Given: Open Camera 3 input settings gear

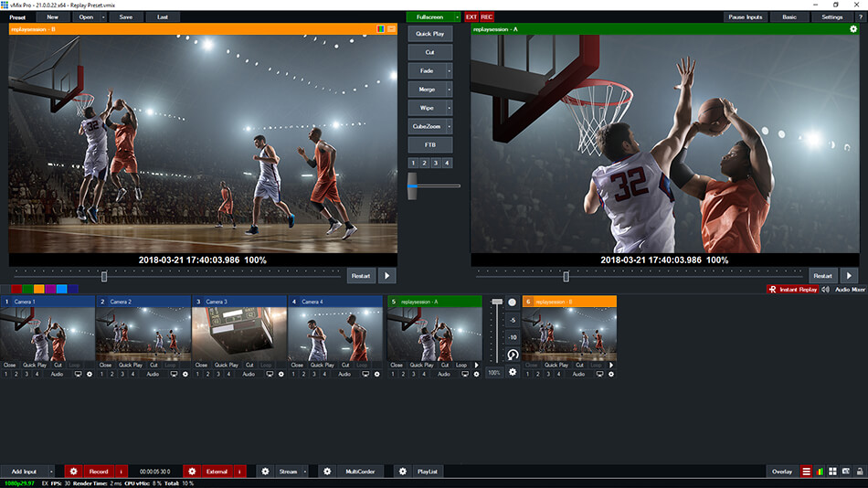Looking at the screenshot, I should (x=281, y=375).
